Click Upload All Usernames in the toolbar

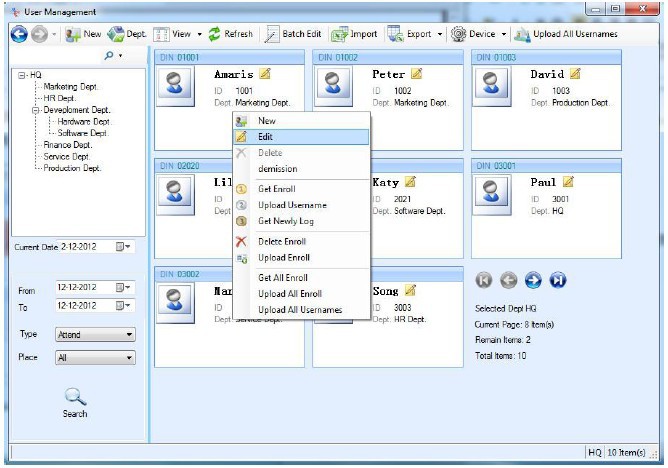[566, 34]
